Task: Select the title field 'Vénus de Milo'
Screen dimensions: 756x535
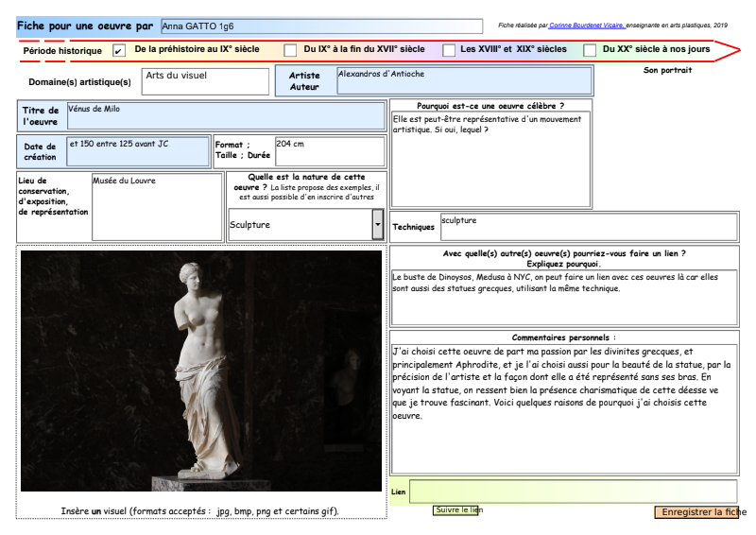Action: pyautogui.click(x=227, y=116)
